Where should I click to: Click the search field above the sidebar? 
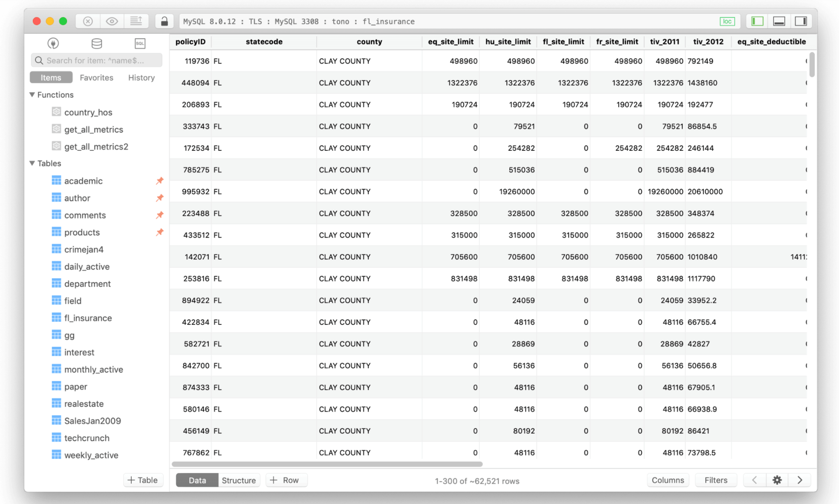coord(96,60)
